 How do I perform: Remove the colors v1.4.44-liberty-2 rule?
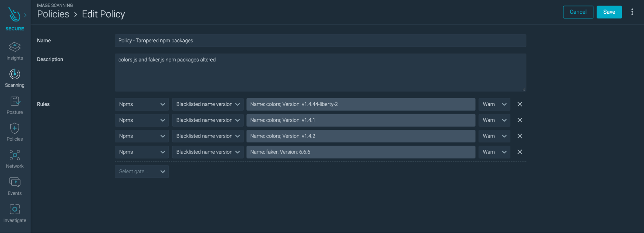click(x=520, y=104)
